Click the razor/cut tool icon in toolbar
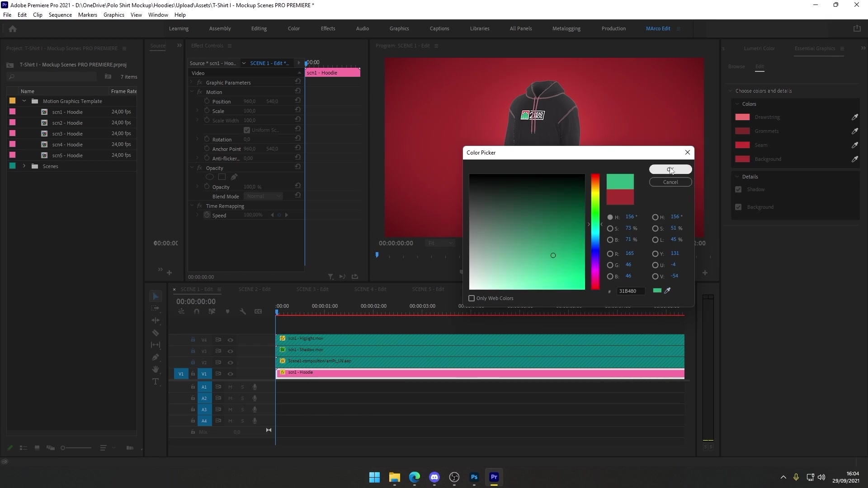 pyautogui.click(x=156, y=333)
